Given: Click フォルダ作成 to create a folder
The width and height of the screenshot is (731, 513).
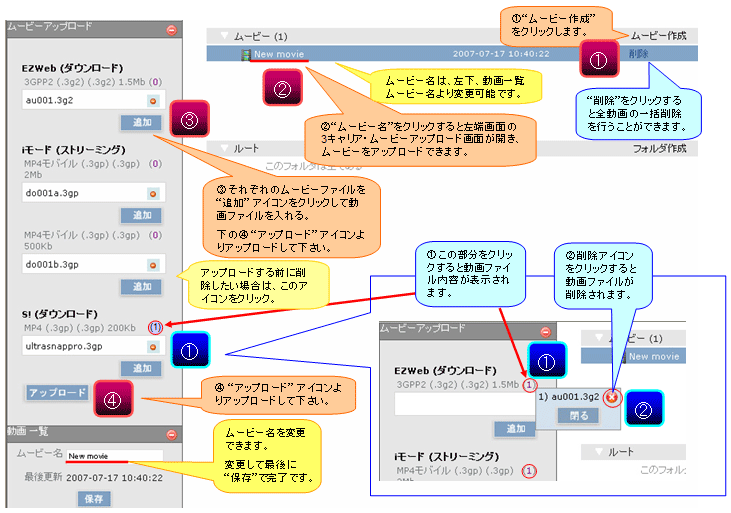Looking at the screenshot, I should coord(659,149).
